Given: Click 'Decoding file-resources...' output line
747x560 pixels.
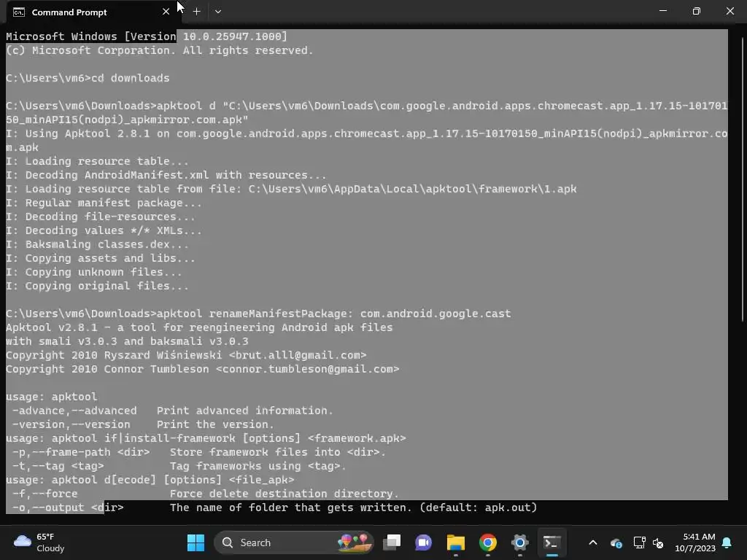Looking at the screenshot, I should click(x=101, y=217).
